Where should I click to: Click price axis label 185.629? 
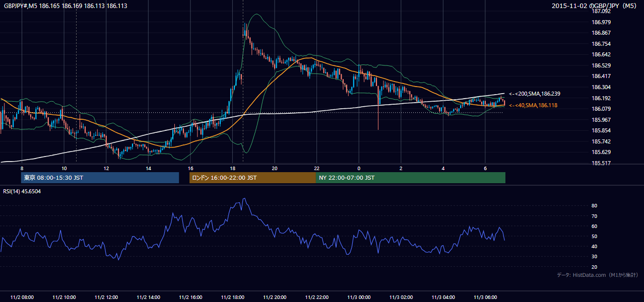(x=600, y=152)
